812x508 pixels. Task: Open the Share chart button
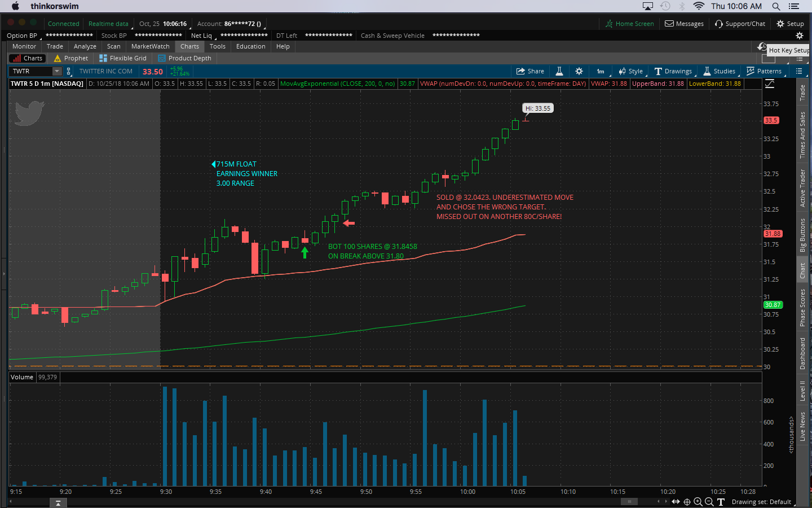pyautogui.click(x=530, y=71)
